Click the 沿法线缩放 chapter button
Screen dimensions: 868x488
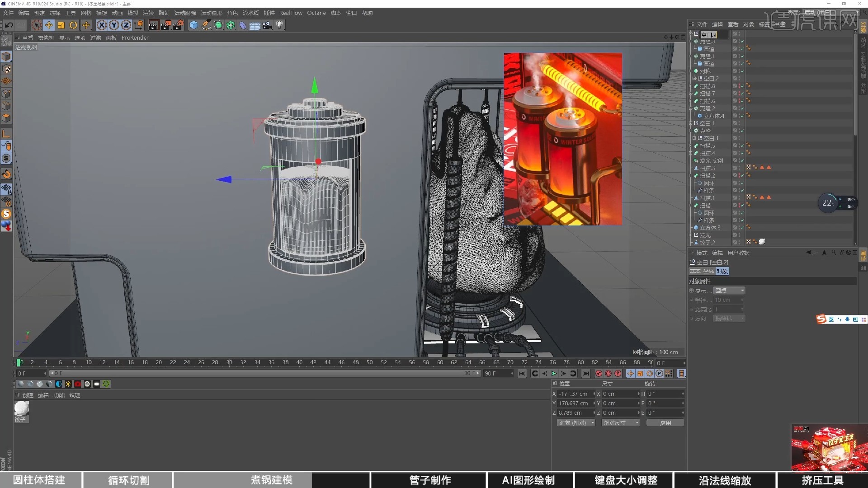(725, 480)
